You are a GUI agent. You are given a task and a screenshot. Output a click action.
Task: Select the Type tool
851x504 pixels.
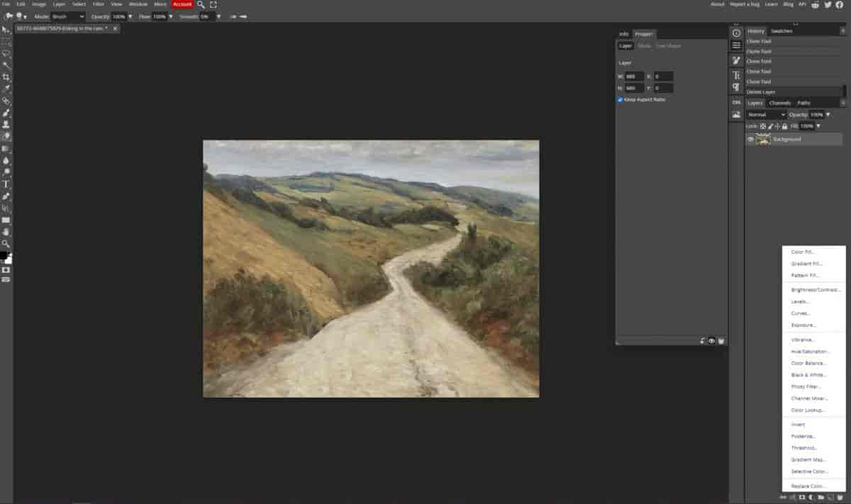click(6, 184)
